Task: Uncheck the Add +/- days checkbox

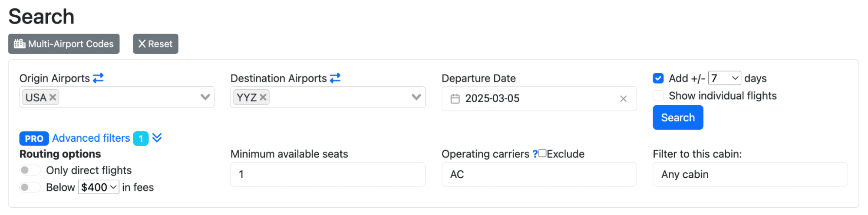Action: click(x=658, y=78)
